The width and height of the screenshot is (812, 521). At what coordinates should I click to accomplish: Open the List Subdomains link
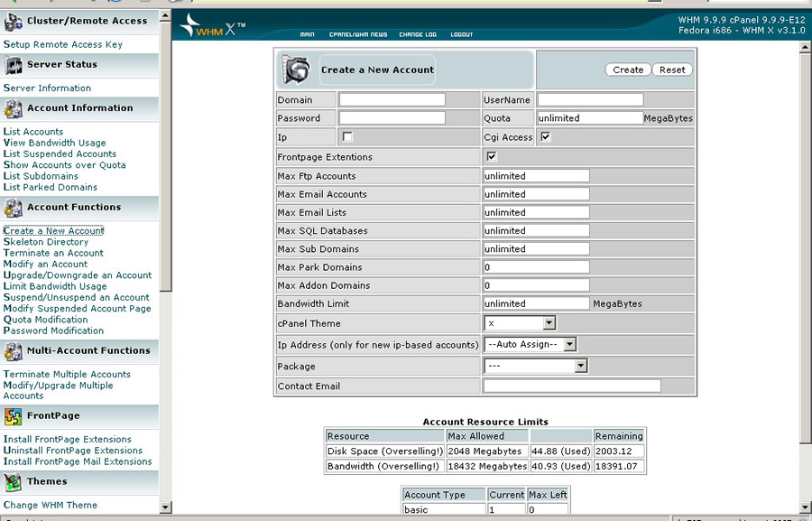click(x=41, y=176)
